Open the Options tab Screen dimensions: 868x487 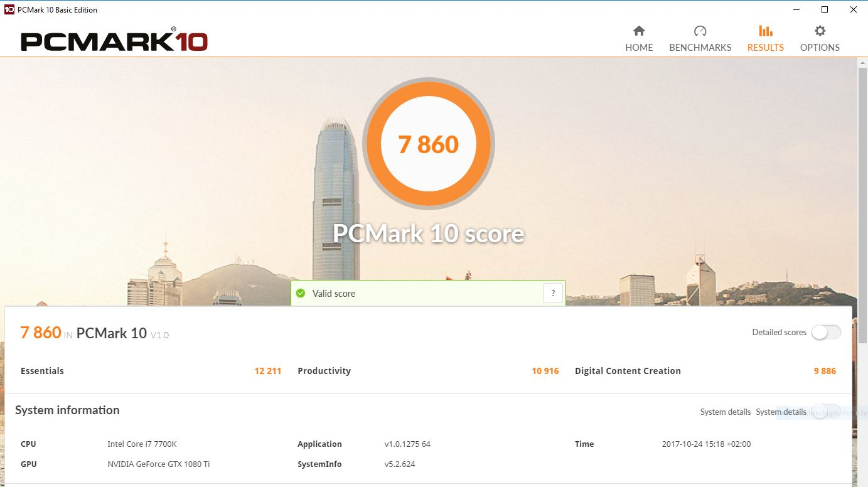click(x=820, y=39)
